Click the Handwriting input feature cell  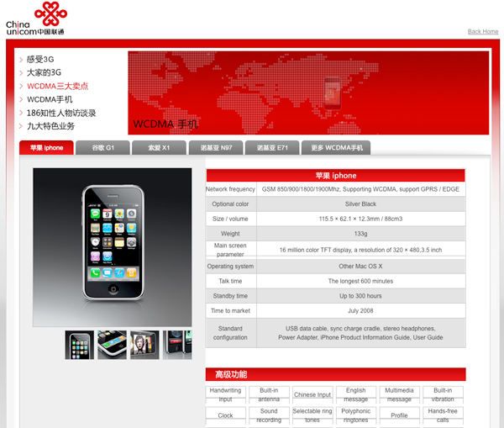226,394
